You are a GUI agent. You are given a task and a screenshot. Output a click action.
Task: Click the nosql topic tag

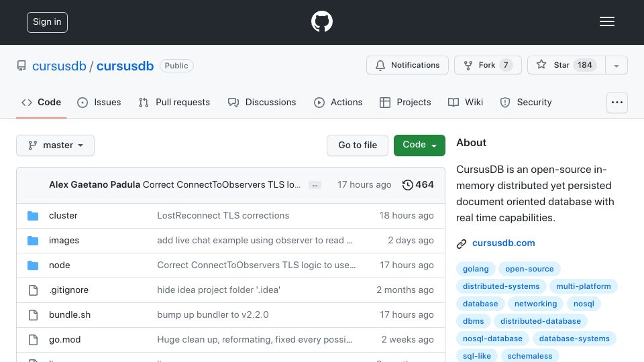coord(584,304)
